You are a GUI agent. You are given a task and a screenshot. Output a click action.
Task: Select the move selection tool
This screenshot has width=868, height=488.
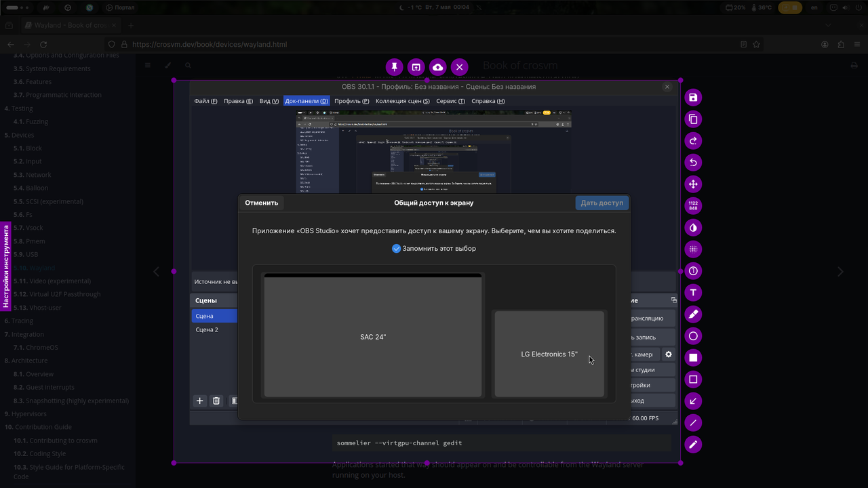[693, 184]
